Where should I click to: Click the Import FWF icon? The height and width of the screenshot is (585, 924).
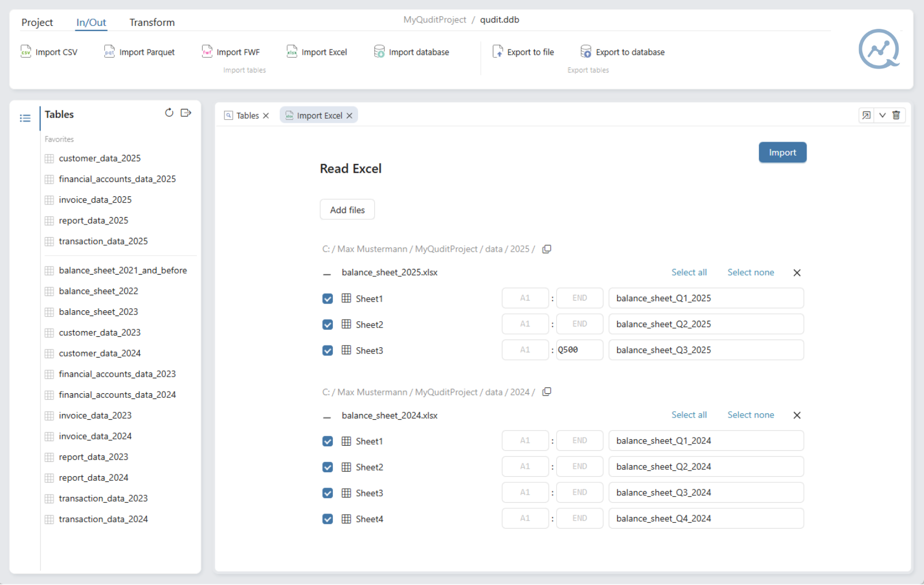click(x=207, y=52)
